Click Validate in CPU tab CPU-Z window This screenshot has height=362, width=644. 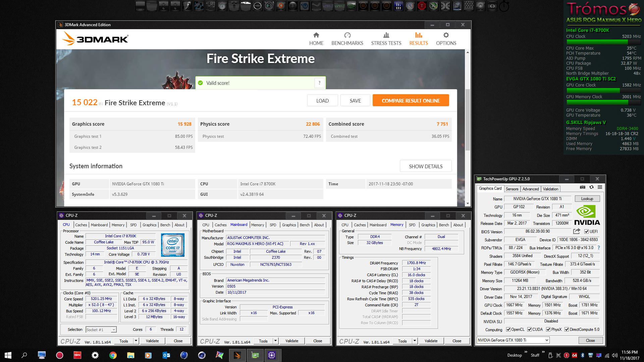[152, 341]
